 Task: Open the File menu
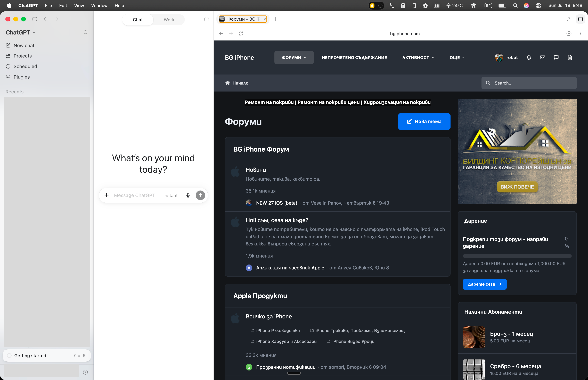pyautogui.click(x=48, y=5)
